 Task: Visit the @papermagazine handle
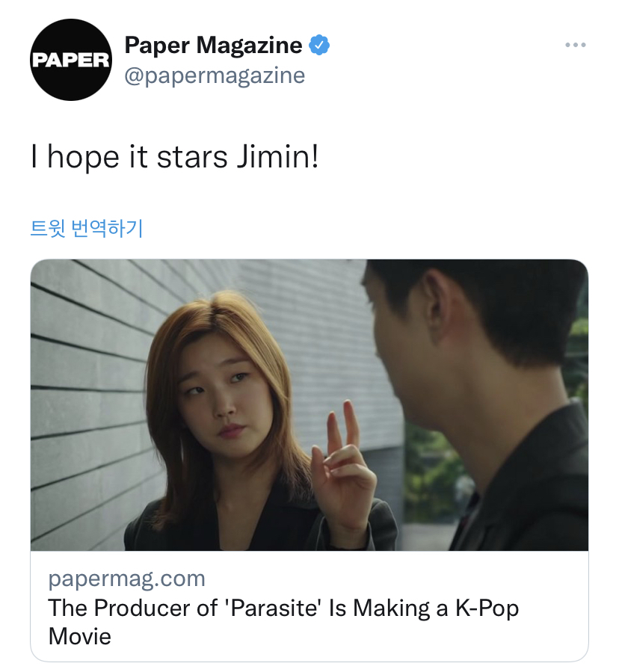pos(215,75)
